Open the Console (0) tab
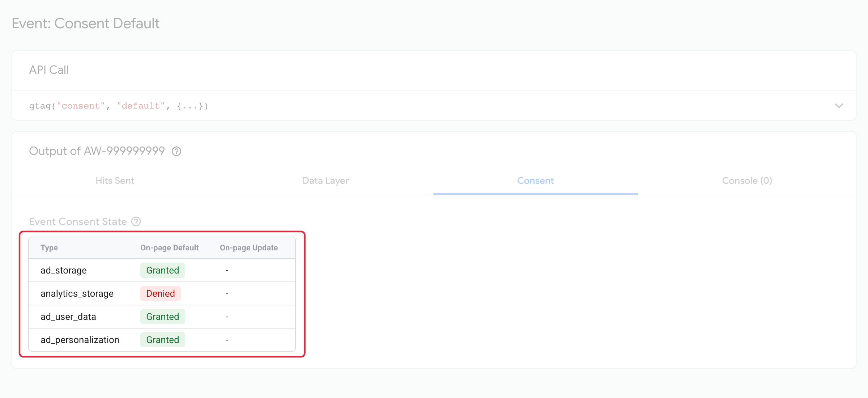This screenshot has height=398, width=868. (x=747, y=181)
